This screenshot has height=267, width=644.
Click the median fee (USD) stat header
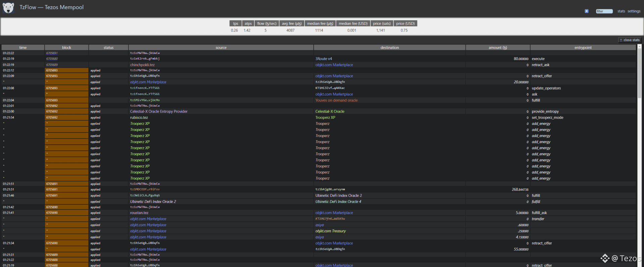coord(353,23)
